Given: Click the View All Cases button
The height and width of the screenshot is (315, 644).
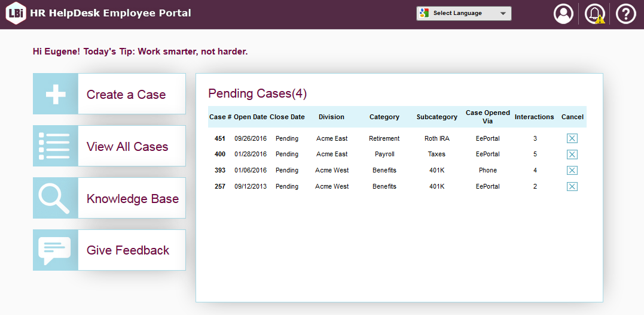Looking at the screenshot, I should coord(127,147).
